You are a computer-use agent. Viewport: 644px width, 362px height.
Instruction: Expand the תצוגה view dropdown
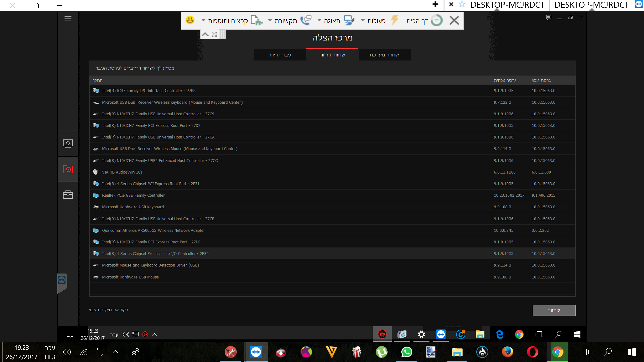329,21
